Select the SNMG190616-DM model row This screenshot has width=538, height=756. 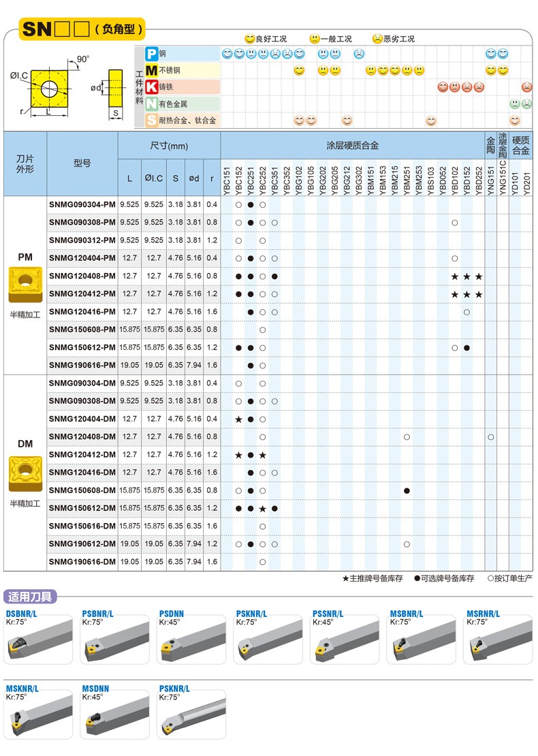pos(289,561)
